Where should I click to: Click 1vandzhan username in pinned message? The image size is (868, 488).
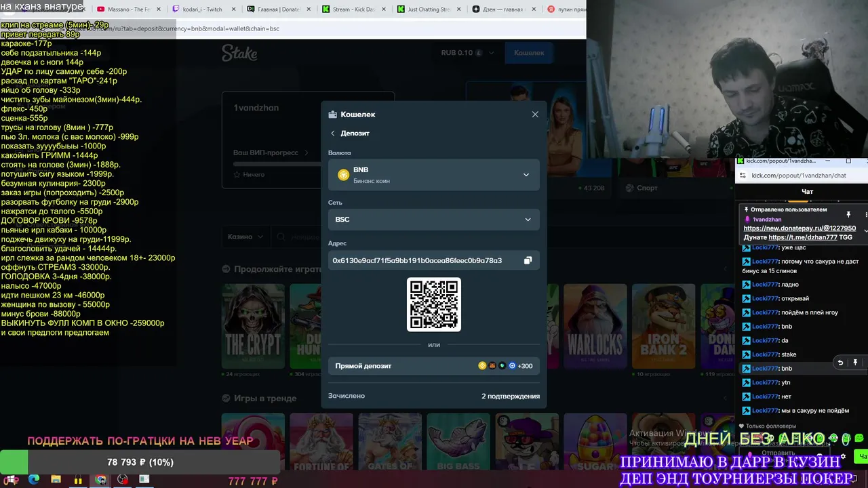click(x=767, y=220)
